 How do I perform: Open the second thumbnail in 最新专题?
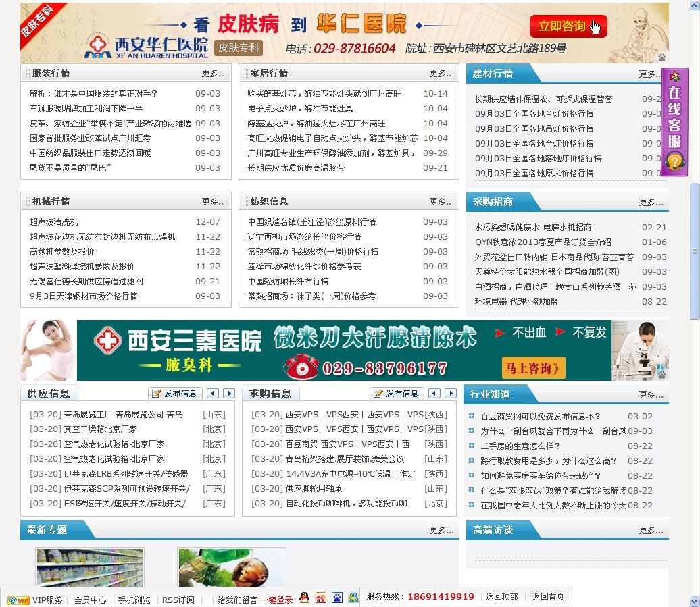coord(232,567)
